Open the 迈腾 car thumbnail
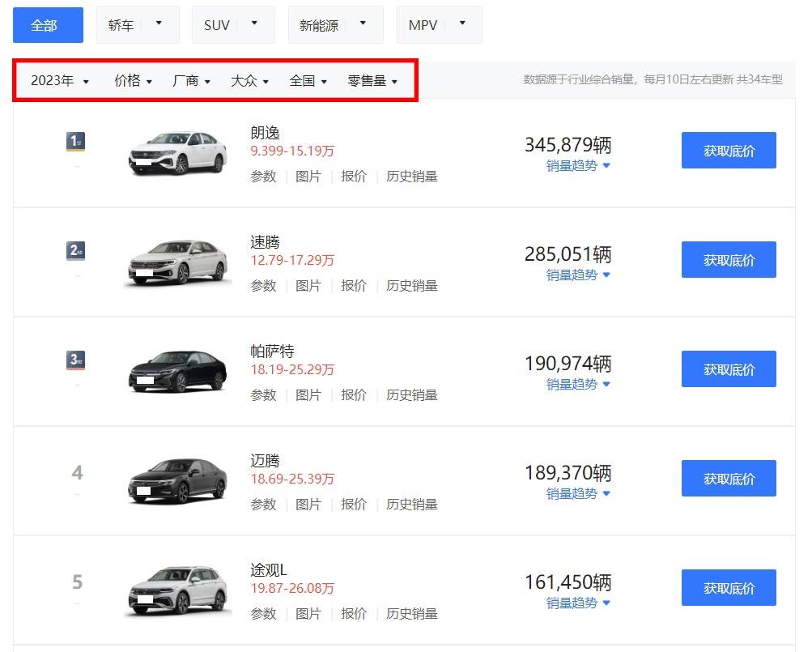Screen dimensions: 812x652 point(177,481)
